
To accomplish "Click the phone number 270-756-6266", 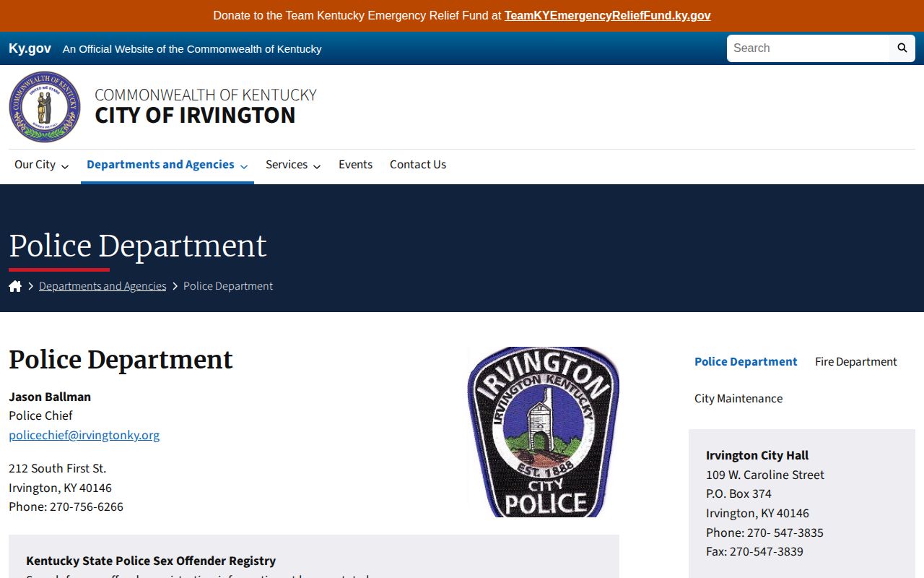I will pos(87,506).
